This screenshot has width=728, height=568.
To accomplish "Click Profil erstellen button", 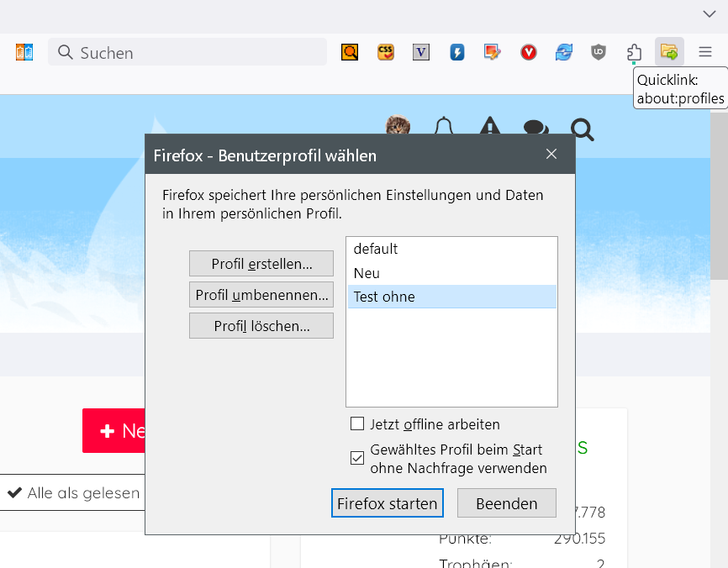I will (261, 264).
